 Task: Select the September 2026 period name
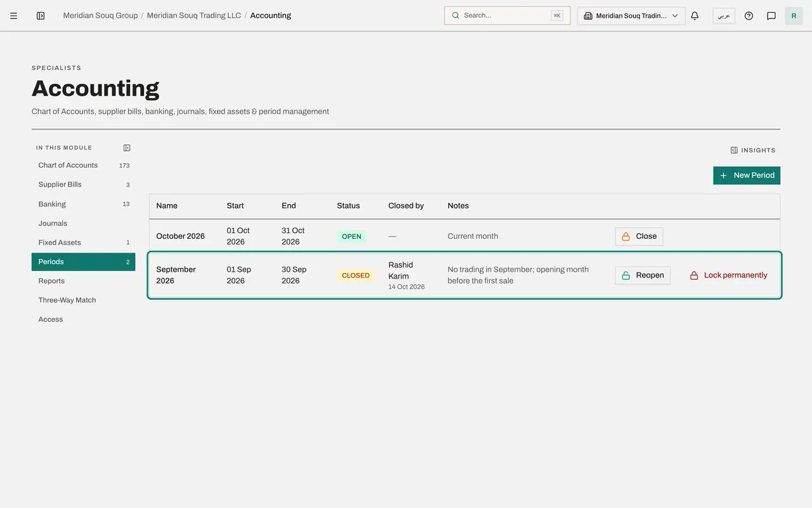pyautogui.click(x=176, y=275)
